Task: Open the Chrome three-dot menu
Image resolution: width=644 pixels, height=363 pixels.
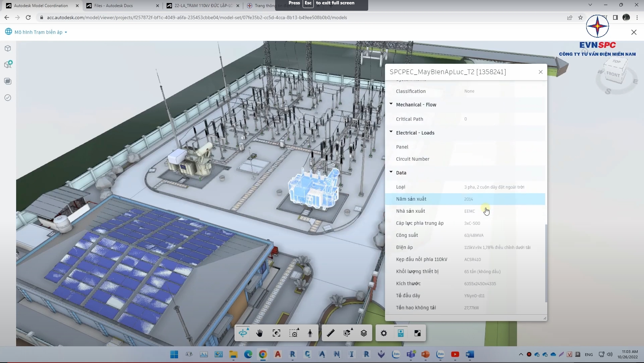Action: click(x=637, y=17)
